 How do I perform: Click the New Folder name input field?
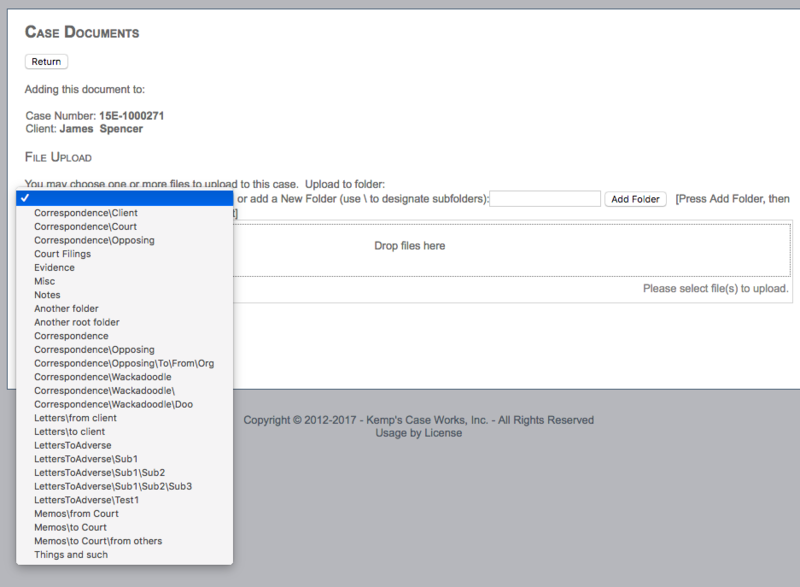point(544,199)
